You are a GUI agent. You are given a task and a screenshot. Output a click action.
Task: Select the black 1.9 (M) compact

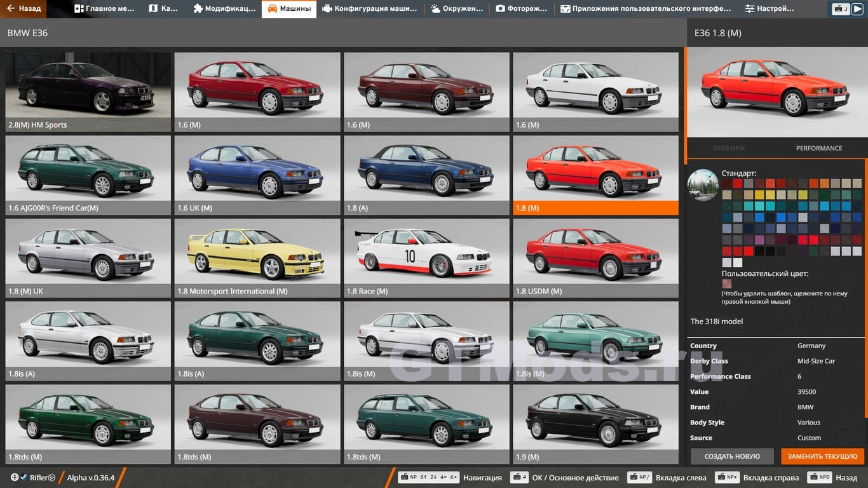click(x=595, y=424)
